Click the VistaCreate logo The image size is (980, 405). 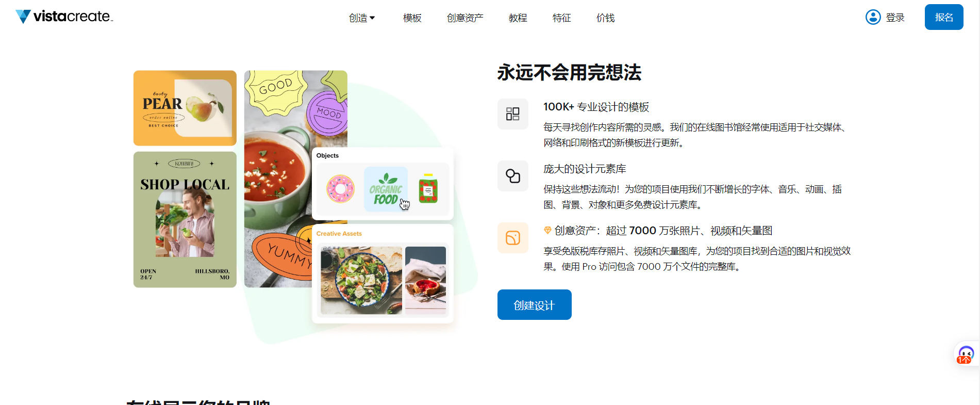coord(64,17)
